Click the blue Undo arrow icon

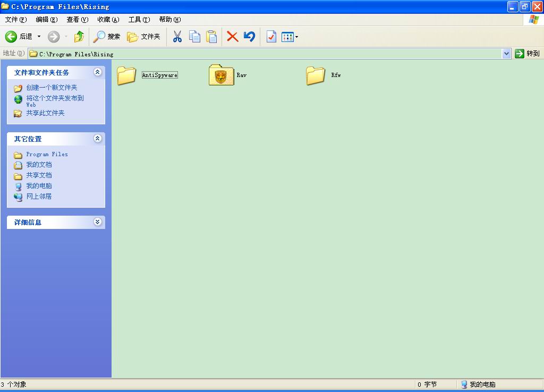pos(250,37)
